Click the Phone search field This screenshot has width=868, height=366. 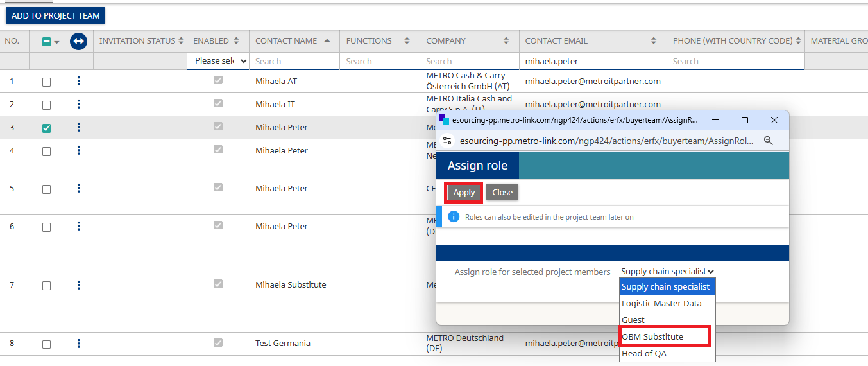(735, 61)
